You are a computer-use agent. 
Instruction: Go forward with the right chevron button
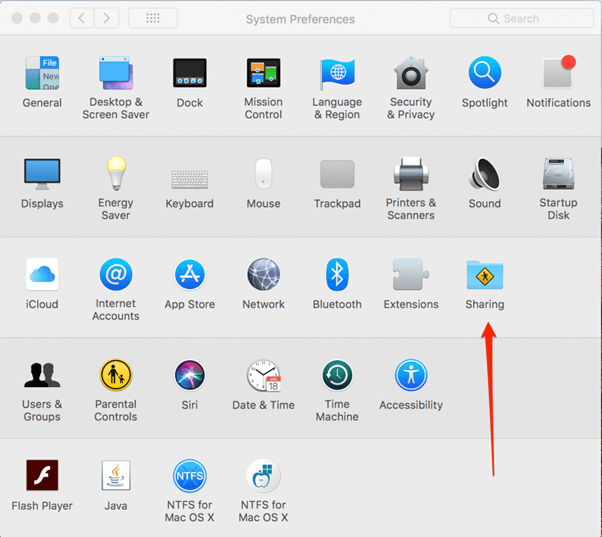(106, 18)
